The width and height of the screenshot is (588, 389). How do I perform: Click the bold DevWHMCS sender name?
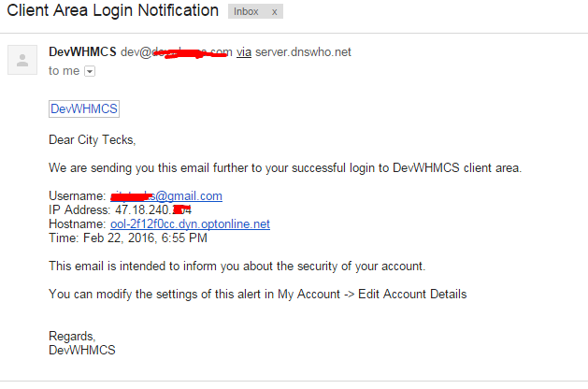click(x=82, y=51)
